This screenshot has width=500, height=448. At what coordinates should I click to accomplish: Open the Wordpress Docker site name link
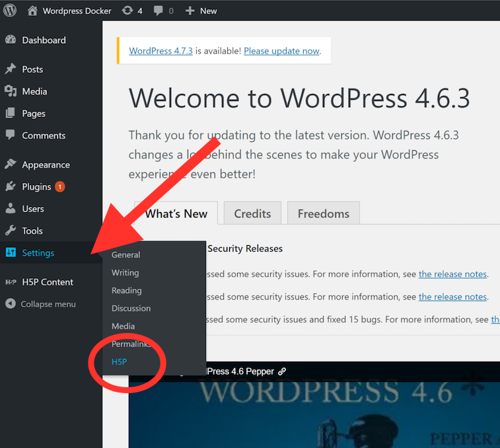(x=77, y=11)
